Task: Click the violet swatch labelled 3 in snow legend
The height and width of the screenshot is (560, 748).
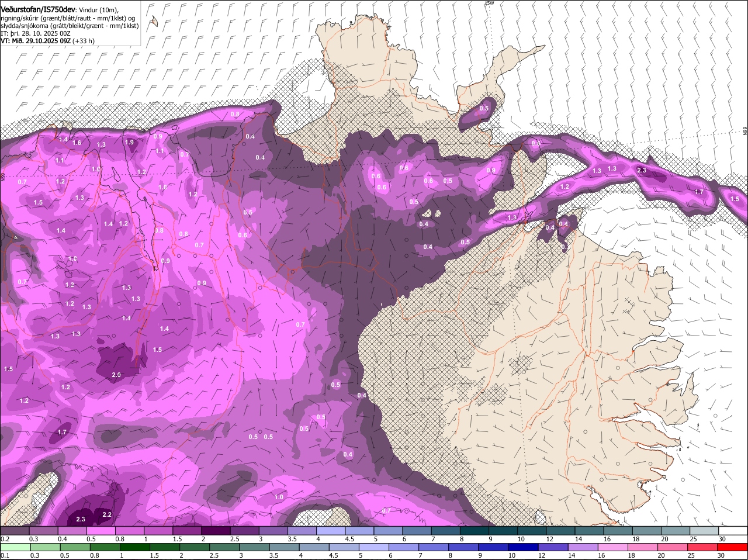Action: (x=273, y=530)
